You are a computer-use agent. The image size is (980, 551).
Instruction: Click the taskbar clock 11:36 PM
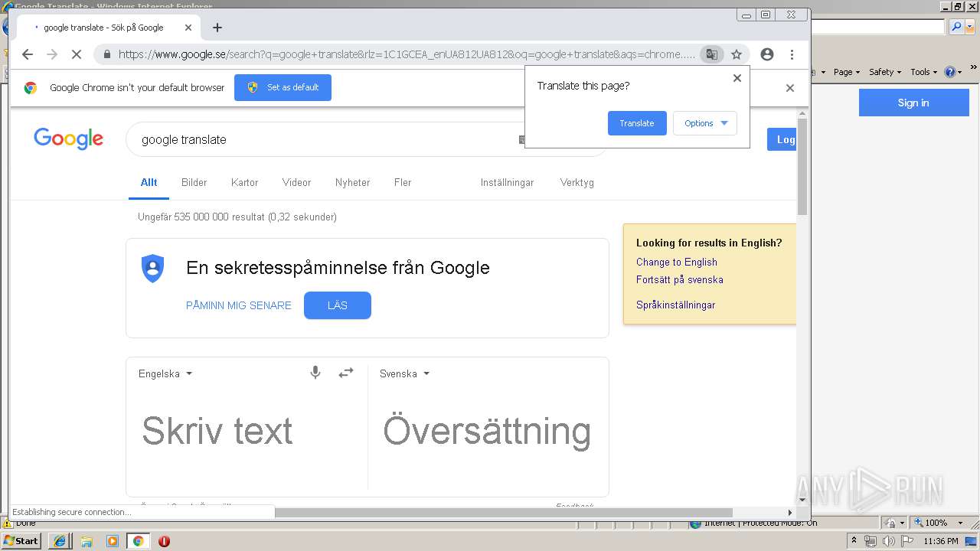(x=941, y=541)
